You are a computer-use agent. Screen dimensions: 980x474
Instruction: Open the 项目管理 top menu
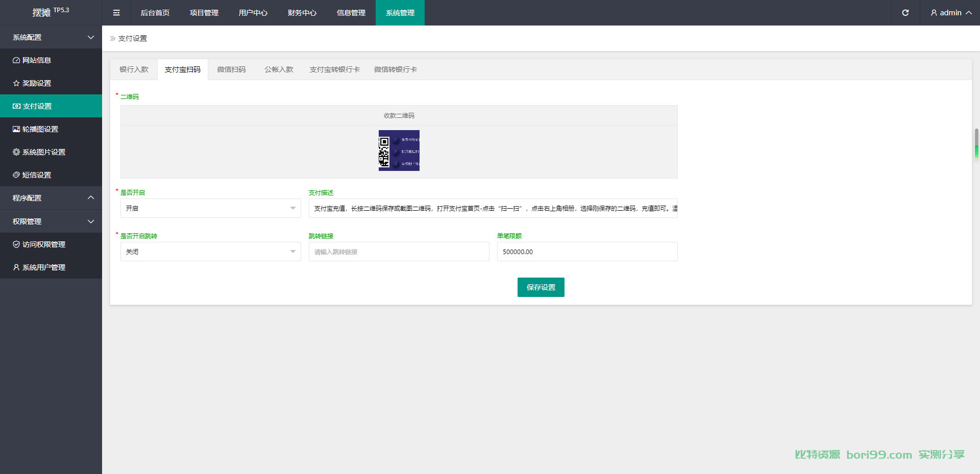[x=204, y=13]
